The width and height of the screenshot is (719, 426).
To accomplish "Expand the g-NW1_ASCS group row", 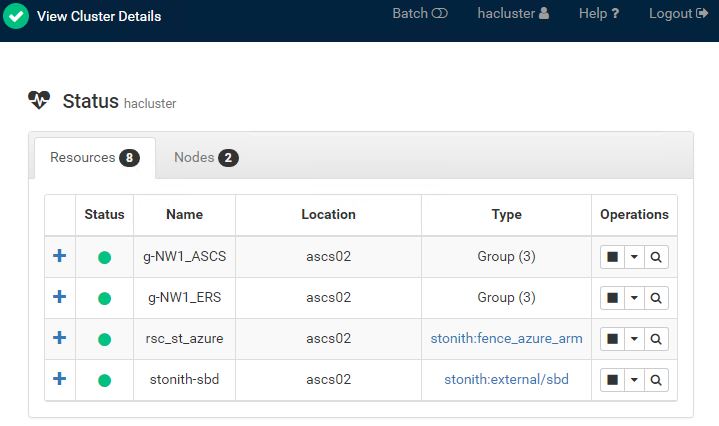I will pos(60,256).
